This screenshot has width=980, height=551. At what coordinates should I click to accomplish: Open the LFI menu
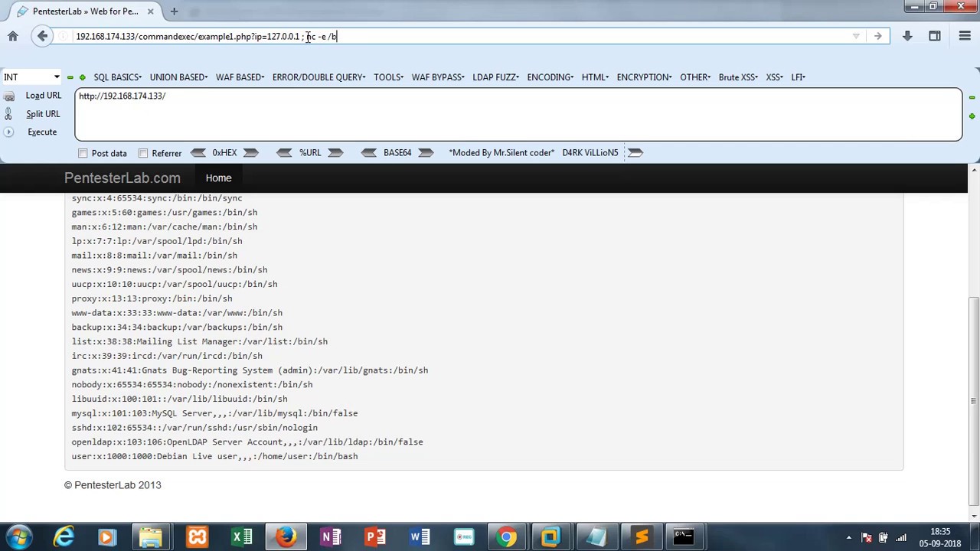click(798, 77)
